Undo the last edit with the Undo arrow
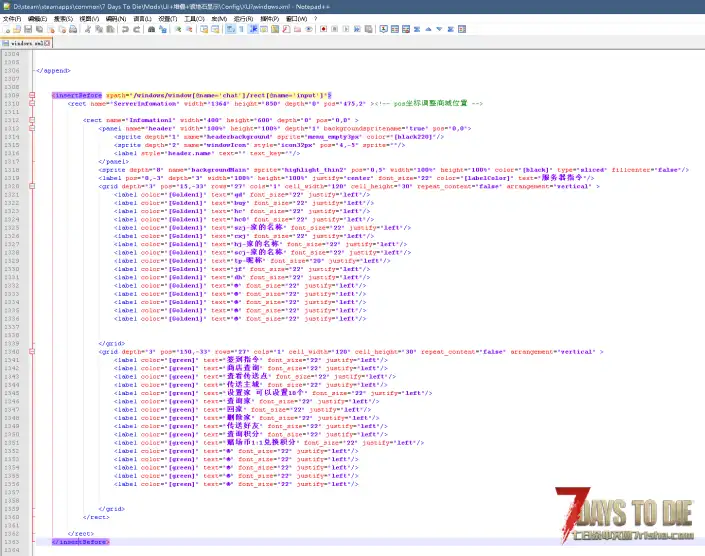The height and width of the screenshot is (556, 705). coord(125,29)
